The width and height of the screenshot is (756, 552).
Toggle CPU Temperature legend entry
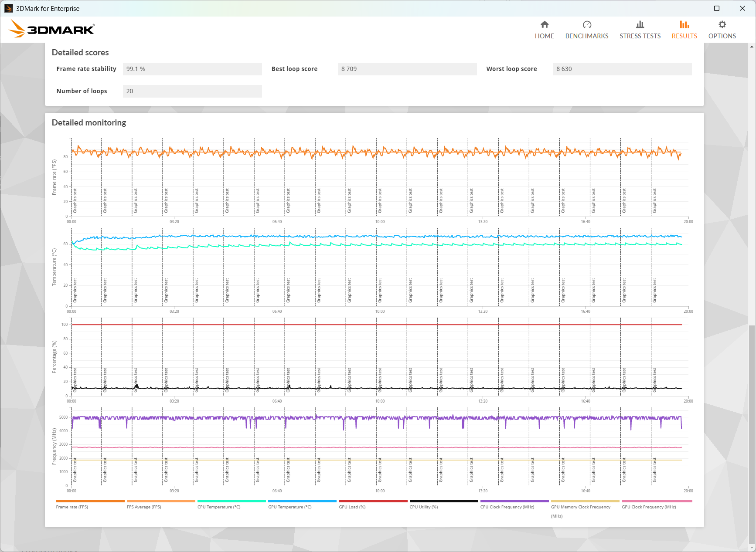[x=219, y=507]
